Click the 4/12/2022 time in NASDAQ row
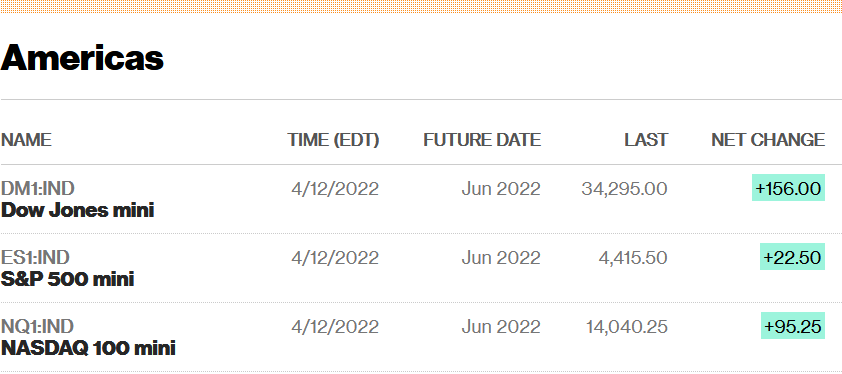Viewport: 842px width, 374px height. click(335, 326)
